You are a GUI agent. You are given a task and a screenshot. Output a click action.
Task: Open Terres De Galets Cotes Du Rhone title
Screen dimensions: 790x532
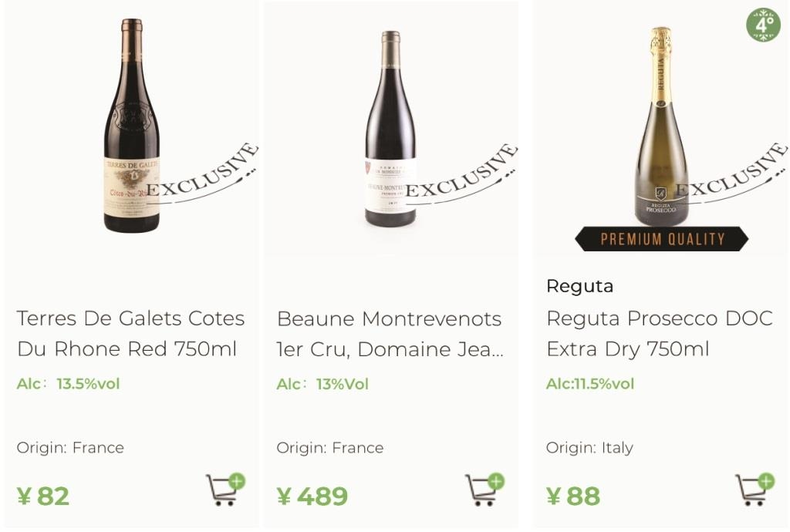130,334
